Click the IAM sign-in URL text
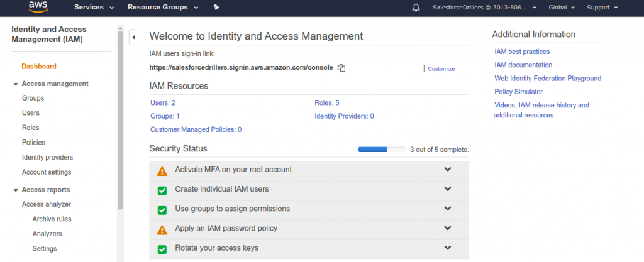Image resolution: width=644 pixels, height=262 pixels. tap(241, 68)
